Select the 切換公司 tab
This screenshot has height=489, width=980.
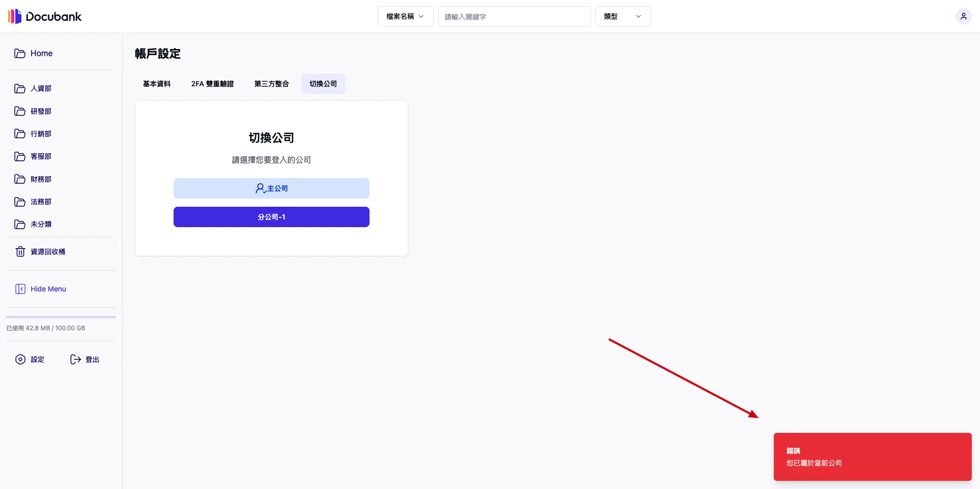click(323, 84)
